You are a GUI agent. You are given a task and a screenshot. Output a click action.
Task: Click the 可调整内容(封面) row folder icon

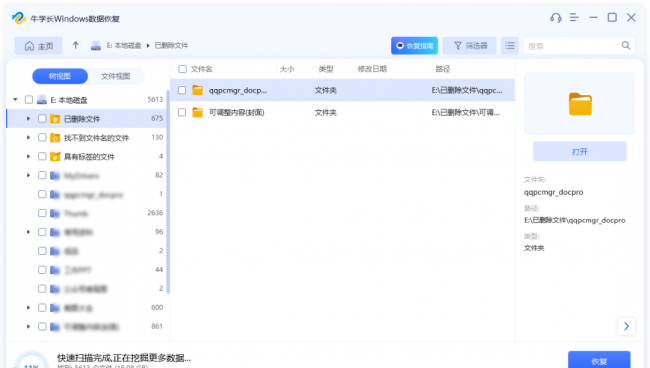pos(198,112)
